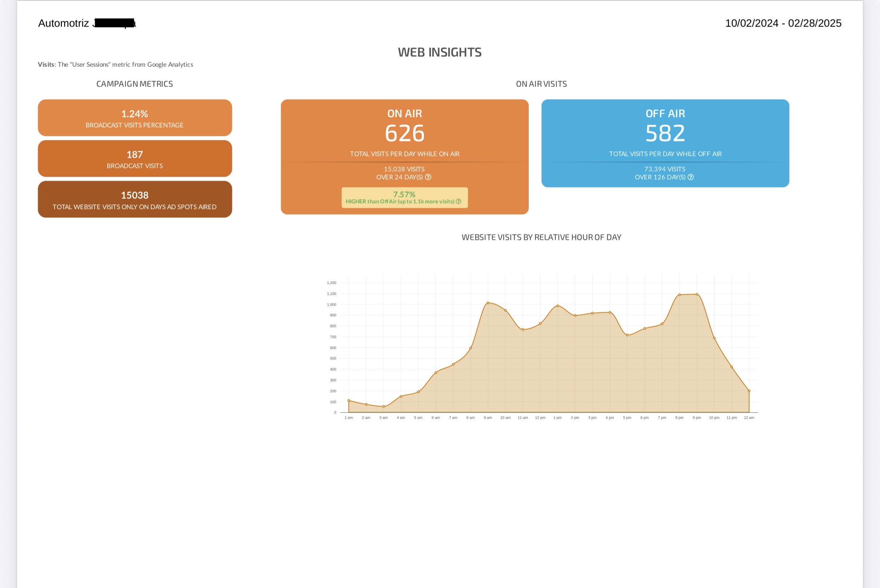Screen dimensions: 880x588
Task: Select the 12 am final data point
Action: [x=749, y=391]
